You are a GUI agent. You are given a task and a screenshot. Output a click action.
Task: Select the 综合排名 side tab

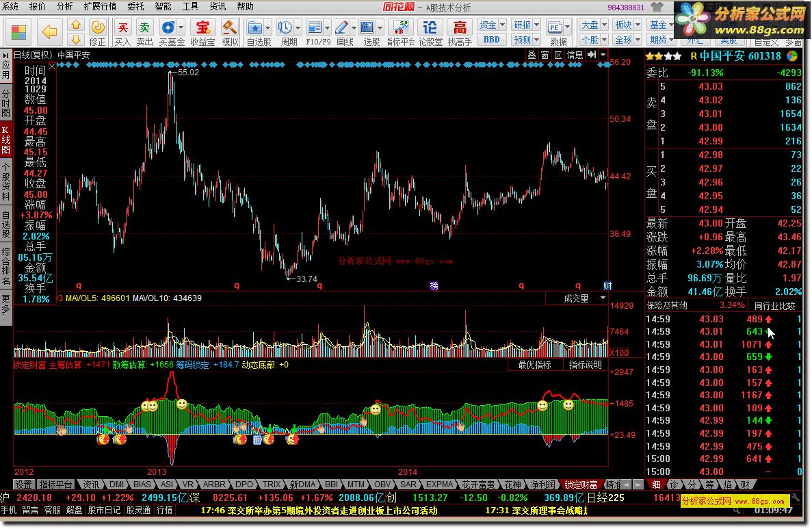click(x=5, y=267)
